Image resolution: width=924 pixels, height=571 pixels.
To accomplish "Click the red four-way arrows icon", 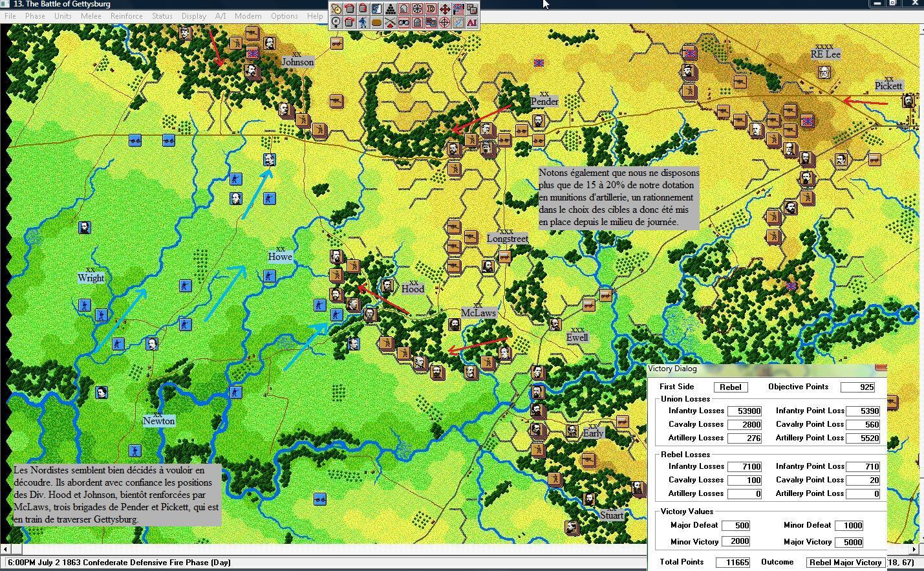I will [x=445, y=9].
